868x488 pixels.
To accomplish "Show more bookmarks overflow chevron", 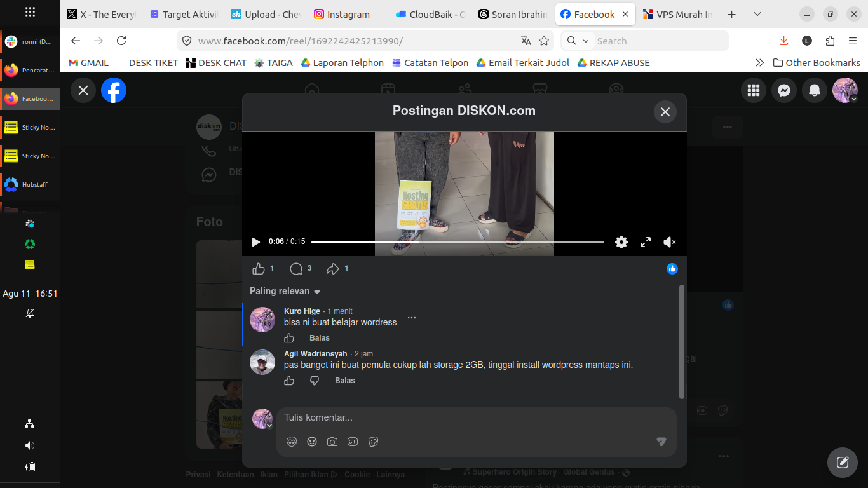I will coord(759,63).
